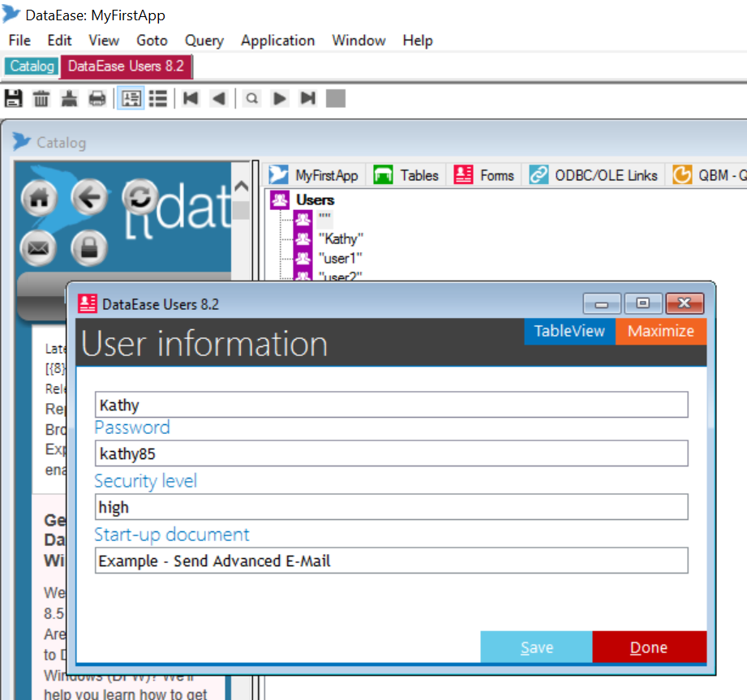
Task: Click the Save record floppy disk icon
Action: pos(13,99)
